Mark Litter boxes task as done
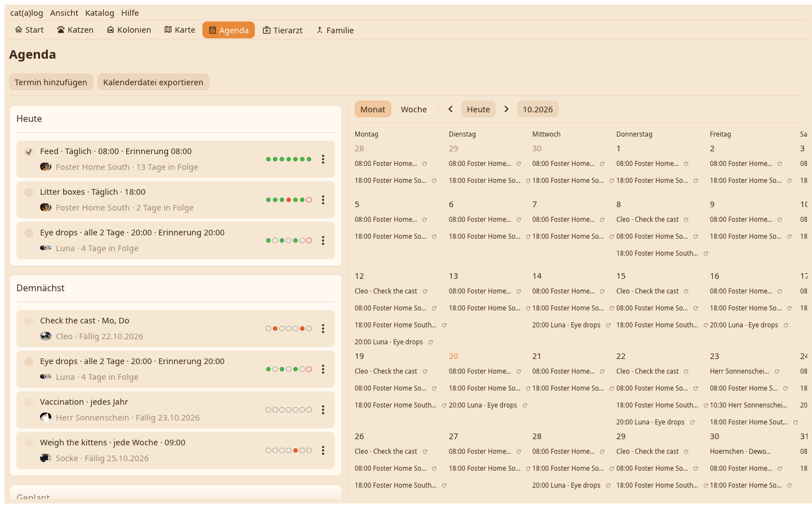 point(29,192)
